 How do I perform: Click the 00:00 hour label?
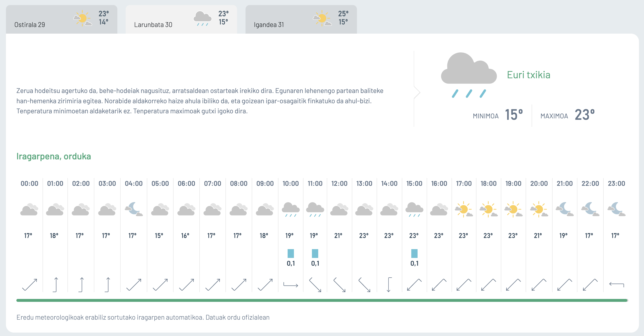(30, 184)
